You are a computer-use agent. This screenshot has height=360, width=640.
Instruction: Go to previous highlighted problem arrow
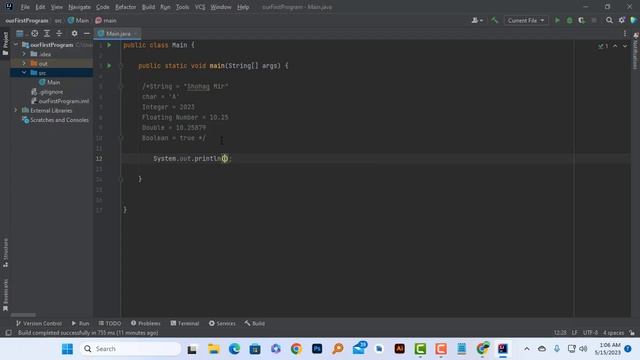click(x=615, y=46)
